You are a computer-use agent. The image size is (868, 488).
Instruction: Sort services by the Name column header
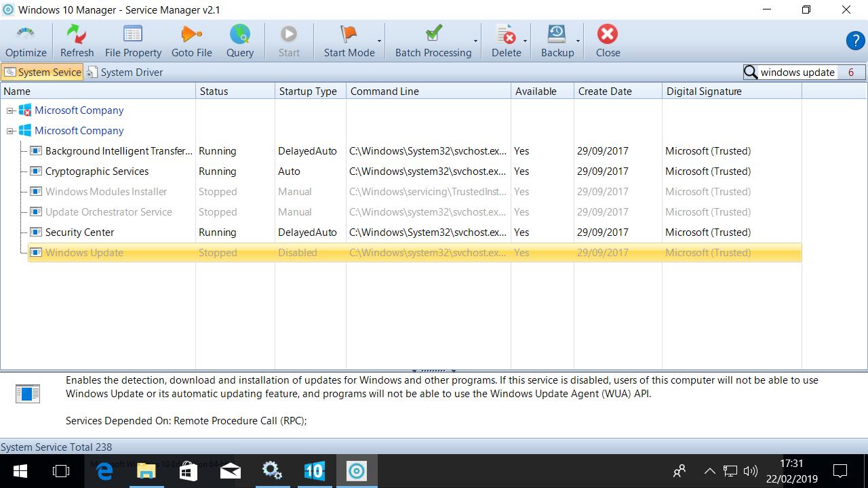tap(98, 91)
